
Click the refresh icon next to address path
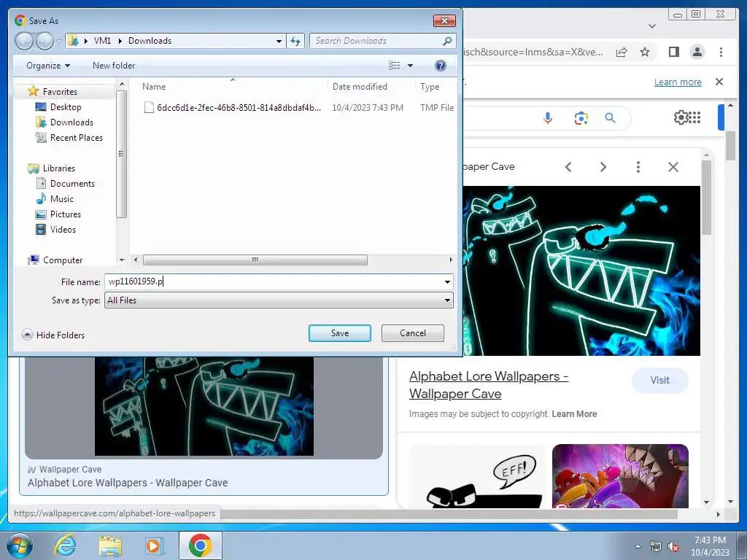pyautogui.click(x=295, y=41)
